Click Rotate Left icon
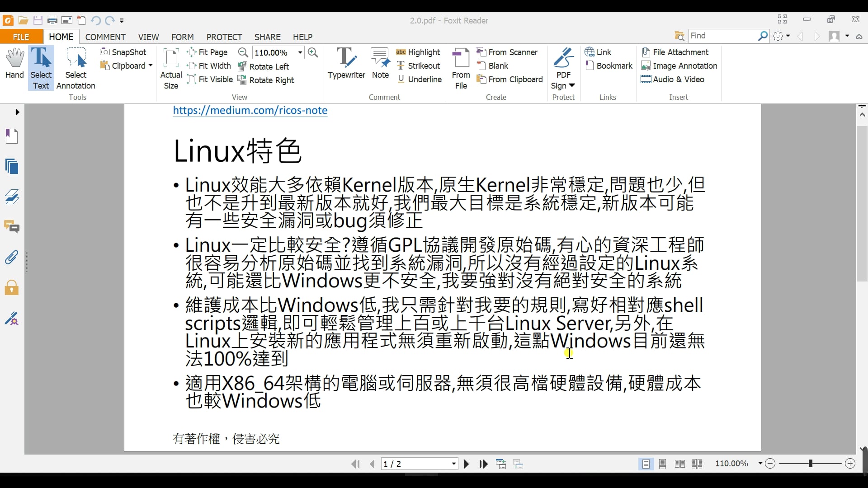 point(242,66)
